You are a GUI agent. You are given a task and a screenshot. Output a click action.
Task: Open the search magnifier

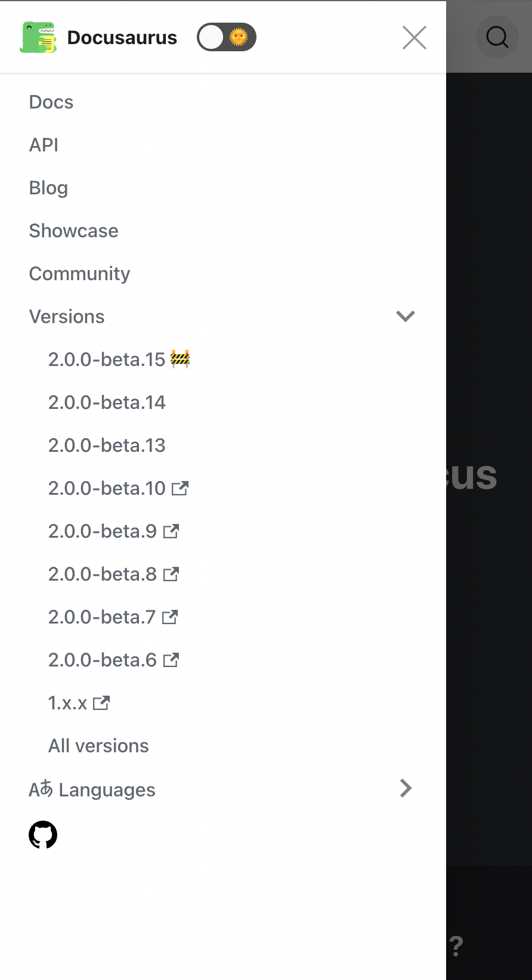pyautogui.click(x=497, y=37)
